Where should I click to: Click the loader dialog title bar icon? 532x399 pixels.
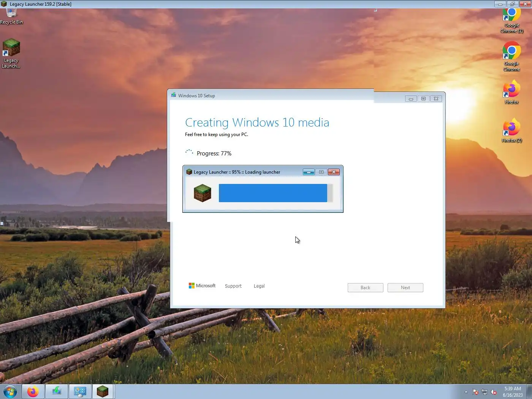point(189,172)
